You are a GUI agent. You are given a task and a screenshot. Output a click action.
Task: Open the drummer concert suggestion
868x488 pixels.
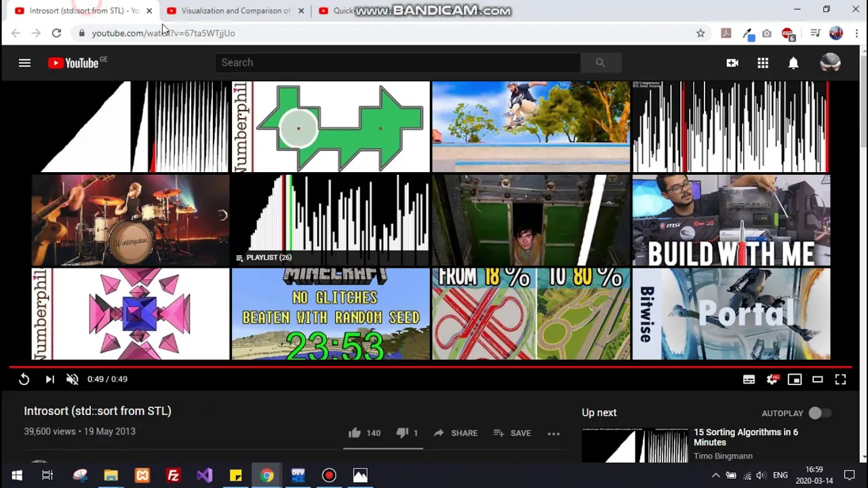130,220
